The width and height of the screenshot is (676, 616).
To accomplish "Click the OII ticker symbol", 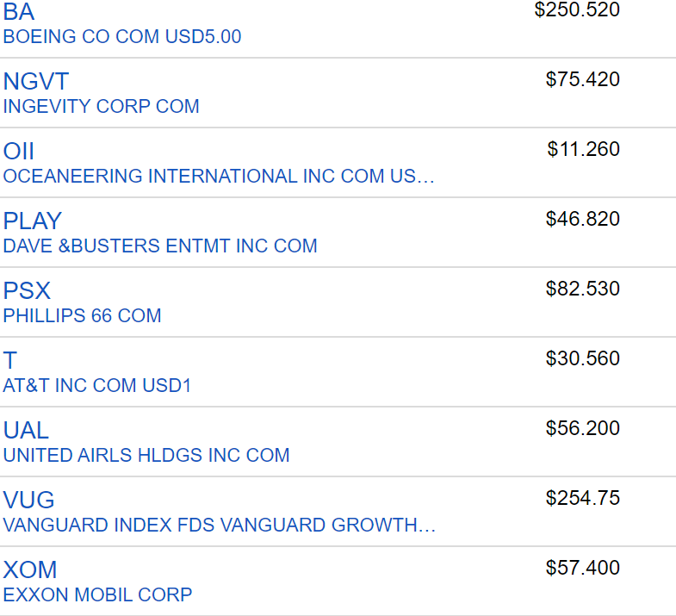I will [x=19, y=152].
